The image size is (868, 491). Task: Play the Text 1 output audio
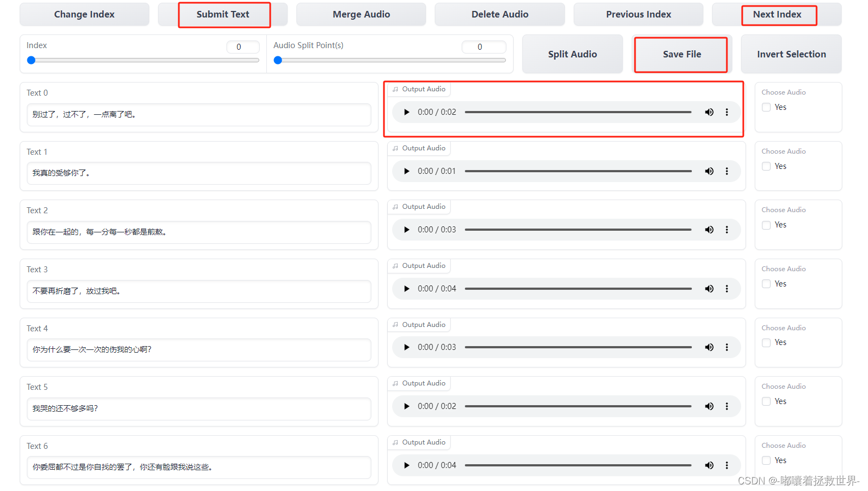[406, 171]
